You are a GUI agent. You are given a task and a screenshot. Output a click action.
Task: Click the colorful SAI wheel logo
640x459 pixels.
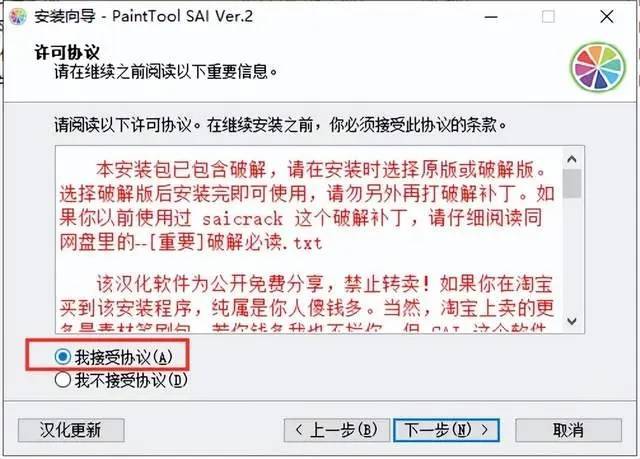598,68
